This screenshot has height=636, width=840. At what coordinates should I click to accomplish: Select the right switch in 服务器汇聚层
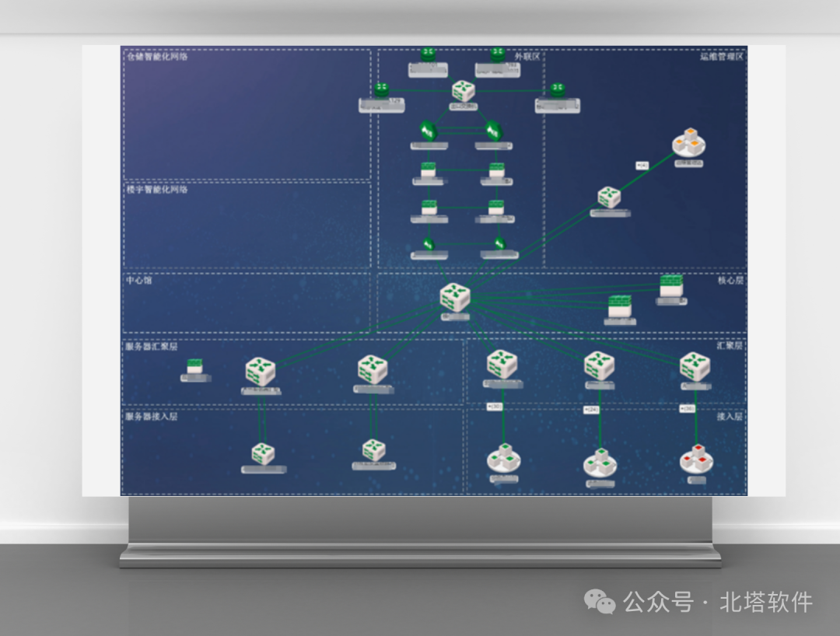coord(373,369)
